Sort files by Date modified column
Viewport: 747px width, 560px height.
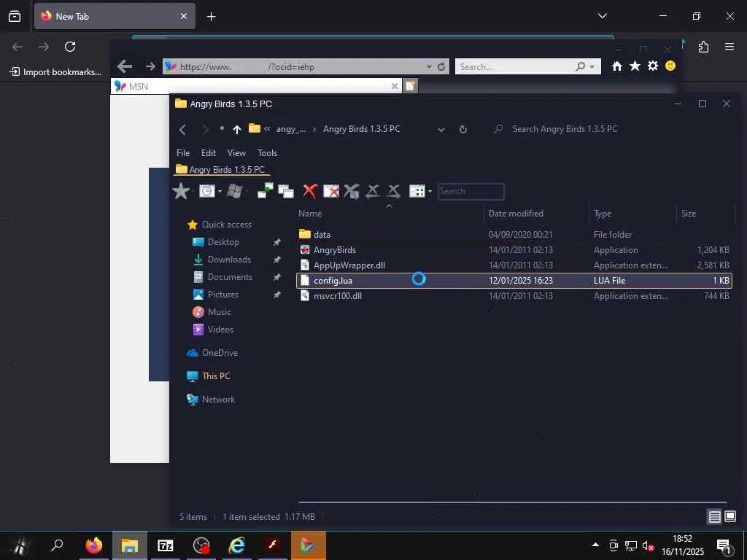pos(516,214)
